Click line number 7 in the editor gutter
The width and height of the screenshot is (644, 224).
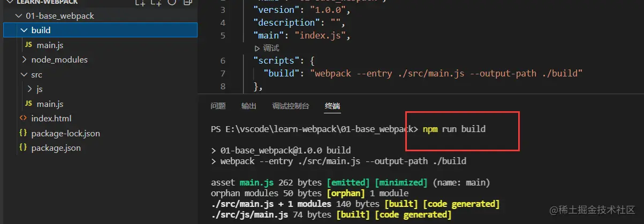coord(223,73)
